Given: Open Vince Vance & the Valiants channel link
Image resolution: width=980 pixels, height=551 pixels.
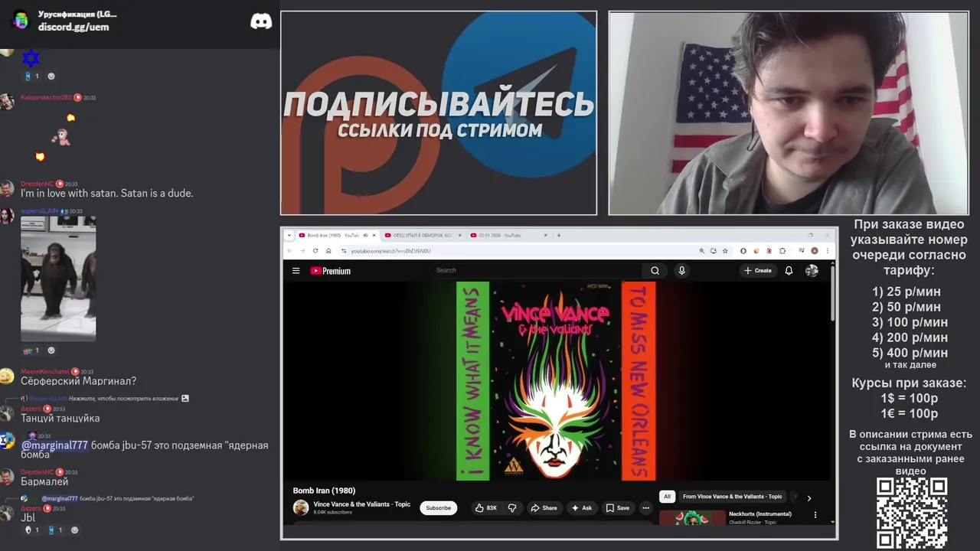Looking at the screenshot, I should point(362,504).
